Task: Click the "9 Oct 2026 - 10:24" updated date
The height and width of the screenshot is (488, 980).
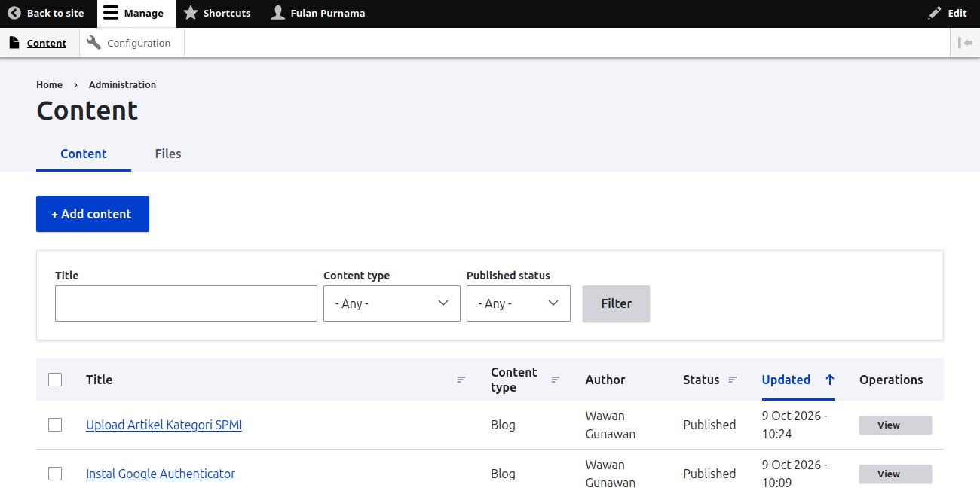Action: [x=795, y=425]
